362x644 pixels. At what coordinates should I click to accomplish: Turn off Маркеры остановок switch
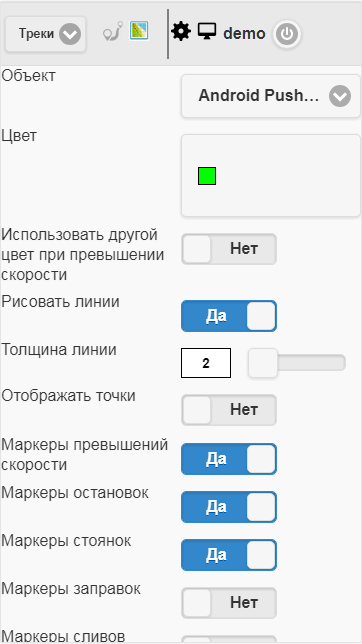click(229, 507)
